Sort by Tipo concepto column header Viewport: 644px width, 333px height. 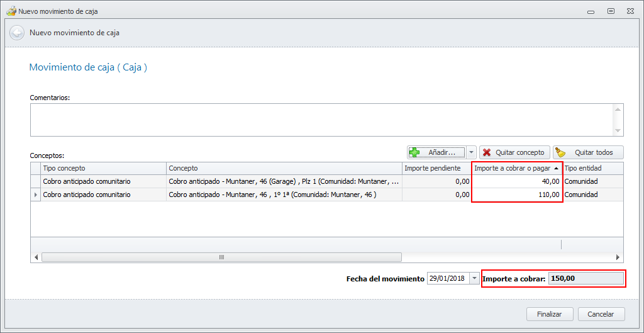coord(103,168)
